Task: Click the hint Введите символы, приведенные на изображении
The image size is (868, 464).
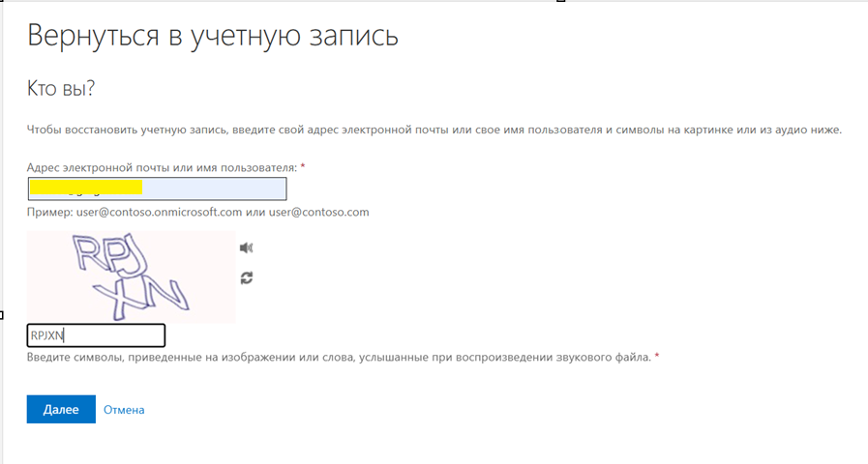Action: click(x=339, y=358)
